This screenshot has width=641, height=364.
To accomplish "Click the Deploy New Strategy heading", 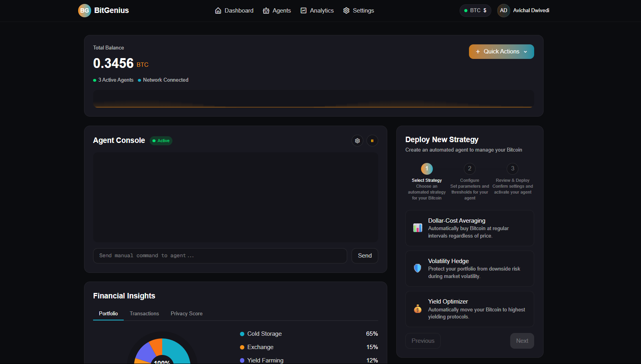I will pyautogui.click(x=442, y=140).
